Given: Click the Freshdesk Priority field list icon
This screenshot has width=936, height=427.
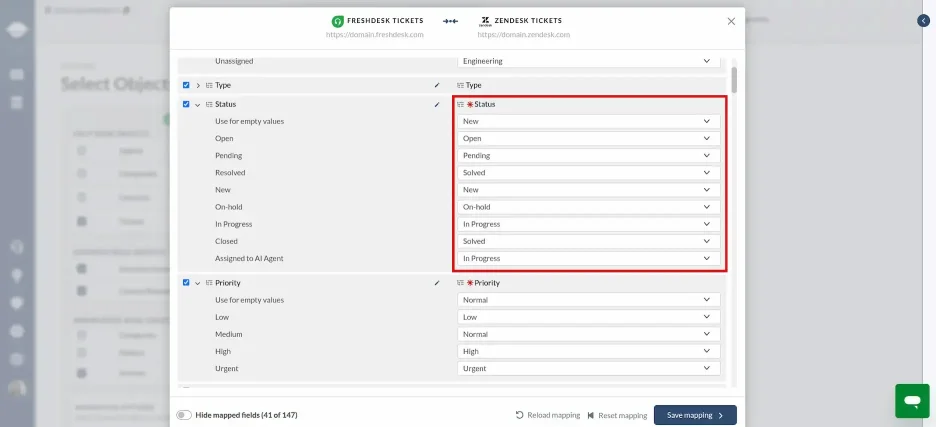Looking at the screenshot, I should (209, 282).
